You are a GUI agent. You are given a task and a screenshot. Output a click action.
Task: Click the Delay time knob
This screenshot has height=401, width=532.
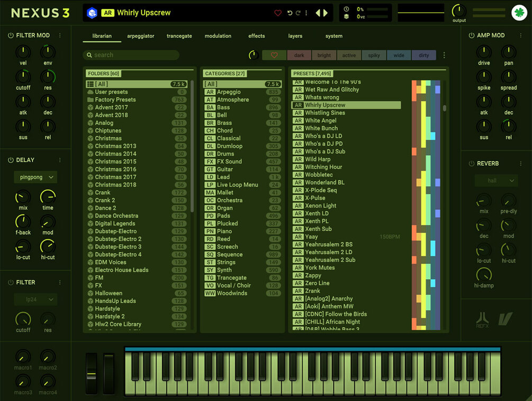(48, 197)
